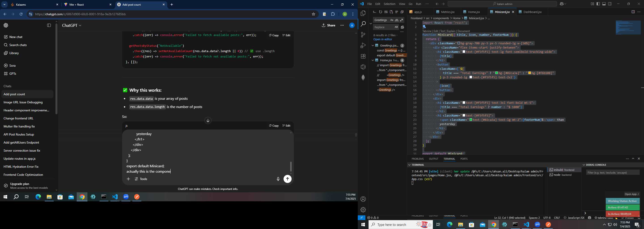Click Customize Layout icon in VS Code
The width and height of the screenshot is (644, 229).
click(592, 4)
